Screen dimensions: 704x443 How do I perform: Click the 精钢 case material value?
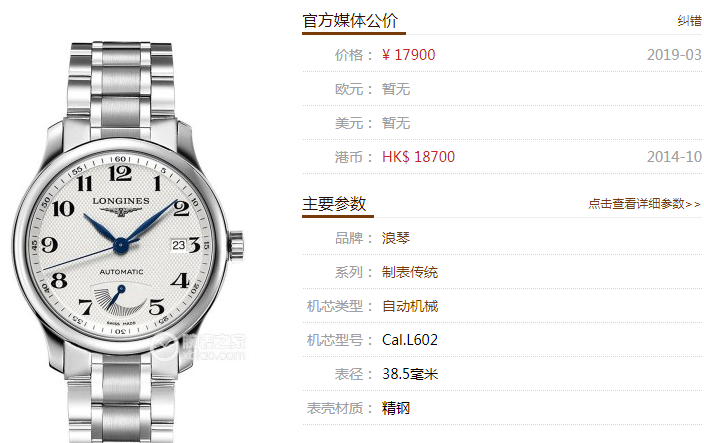(x=396, y=408)
